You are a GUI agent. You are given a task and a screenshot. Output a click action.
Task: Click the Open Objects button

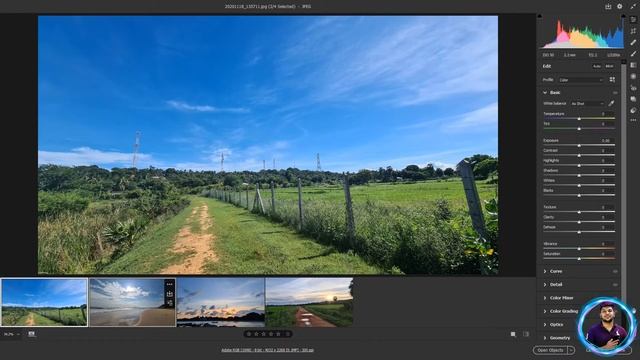point(550,350)
